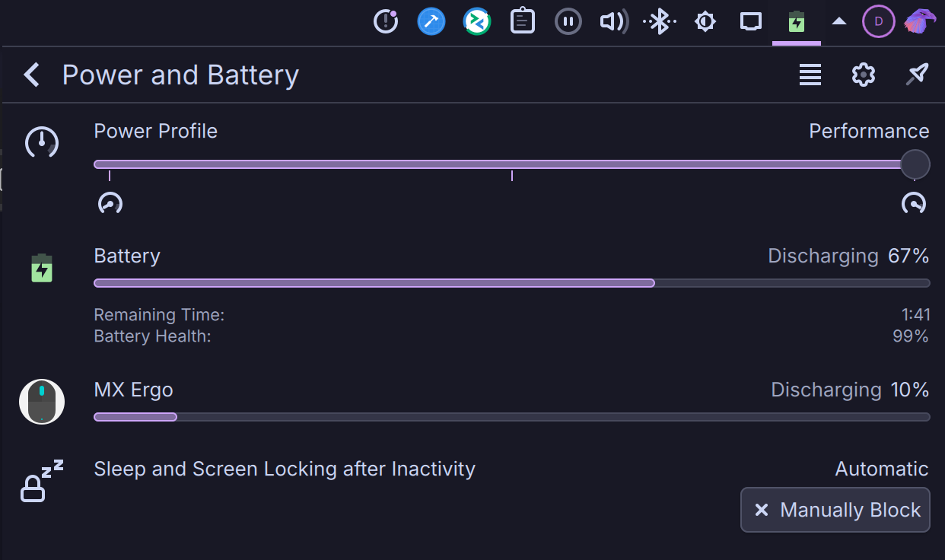The height and width of the screenshot is (560, 945).
Task: Click the battery tray icon in panel
Action: click(796, 21)
